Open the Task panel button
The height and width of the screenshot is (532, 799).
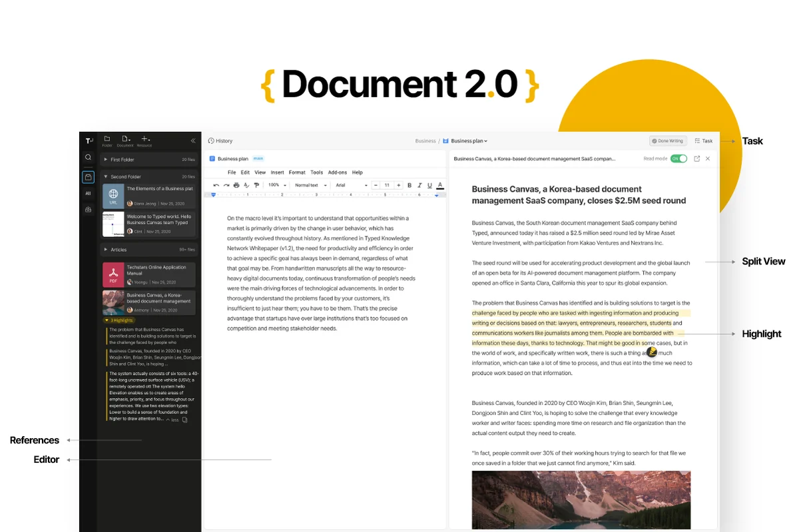pyautogui.click(x=704, y=141)
